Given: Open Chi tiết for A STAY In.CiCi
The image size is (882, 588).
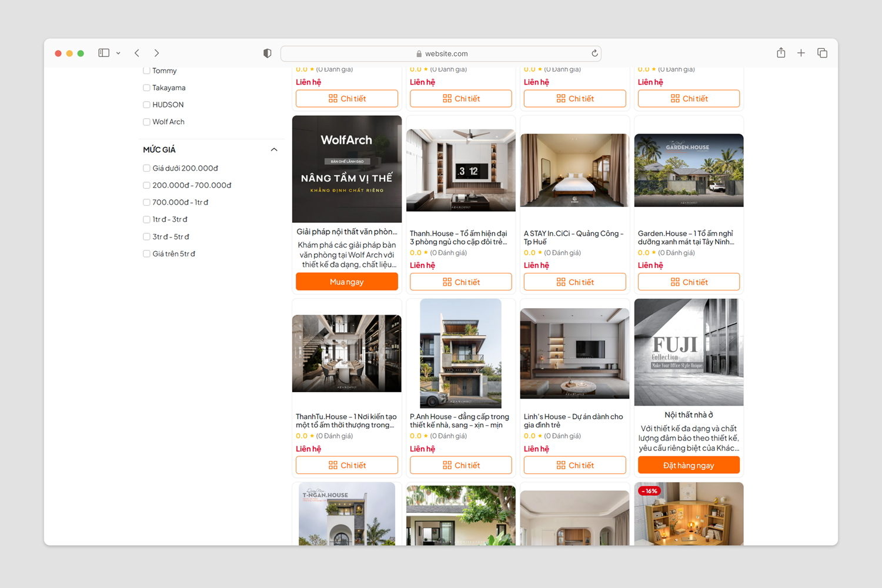Looking at the screenshot, I should 574,282.
